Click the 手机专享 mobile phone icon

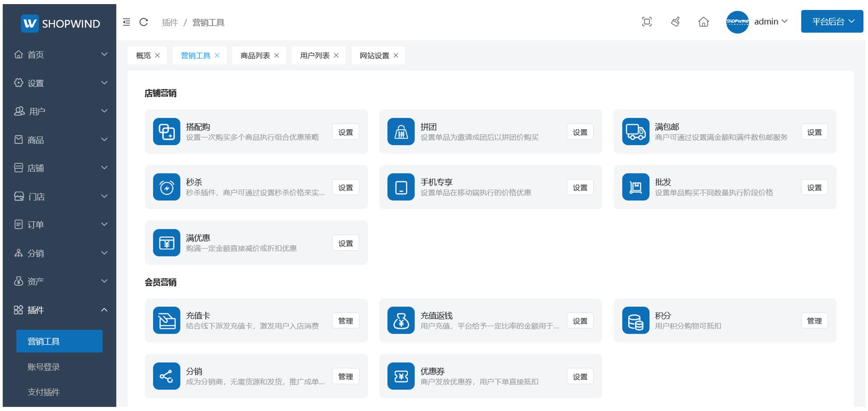[x=401, y=187]
